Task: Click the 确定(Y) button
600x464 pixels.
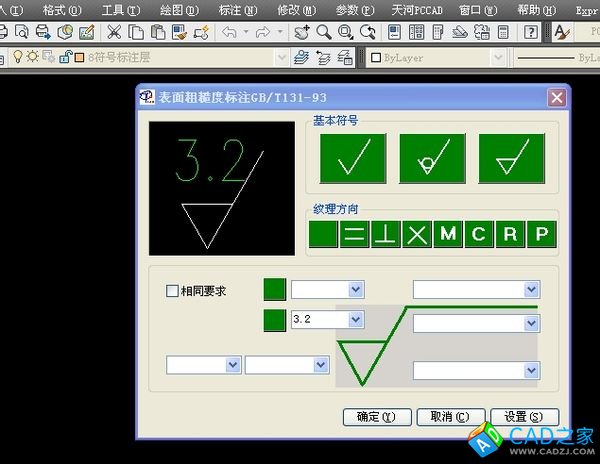Action: [376, 417]
